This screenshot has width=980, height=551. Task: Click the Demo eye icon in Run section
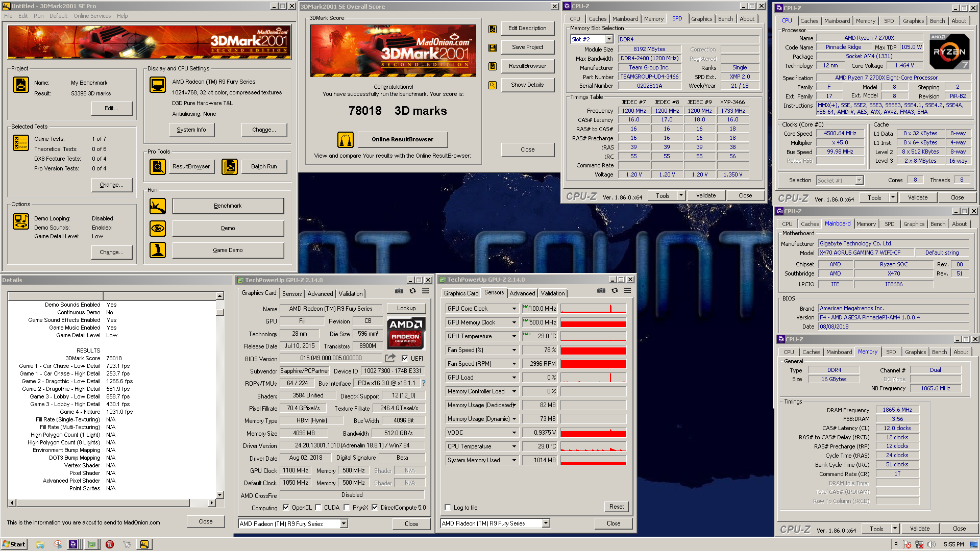point(158,228)
